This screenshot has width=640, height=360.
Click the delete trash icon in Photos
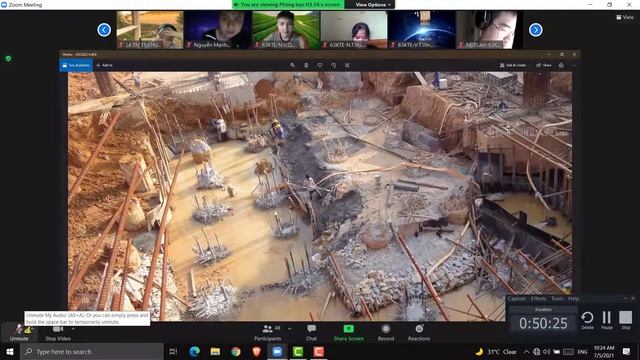coord(306,65)
